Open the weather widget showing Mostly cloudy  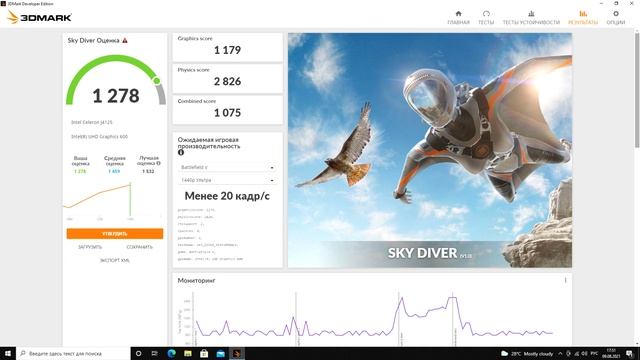(527, 353)
